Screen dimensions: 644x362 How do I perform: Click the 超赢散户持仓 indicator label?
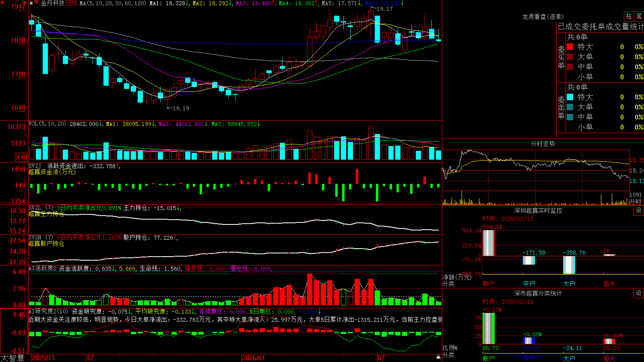pyautogui.click(x=46, y=243)
